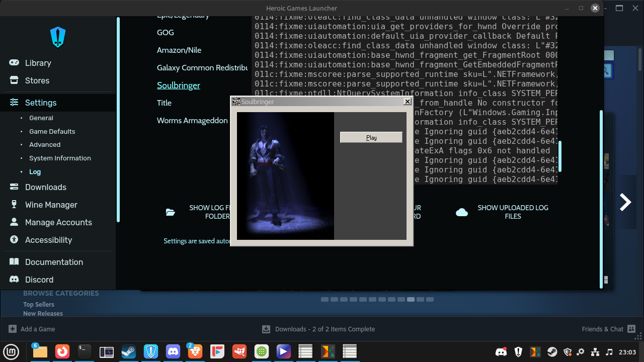
Task: Switch to Heroic launcher in the taskbar
Action: point(151,352)
